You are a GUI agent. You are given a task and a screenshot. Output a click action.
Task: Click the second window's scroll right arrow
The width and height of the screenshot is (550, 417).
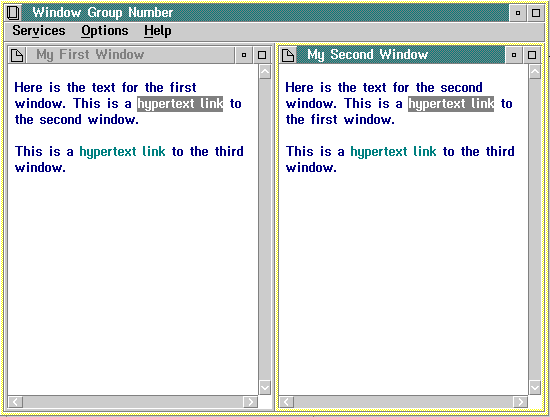(x=520, y=402)
